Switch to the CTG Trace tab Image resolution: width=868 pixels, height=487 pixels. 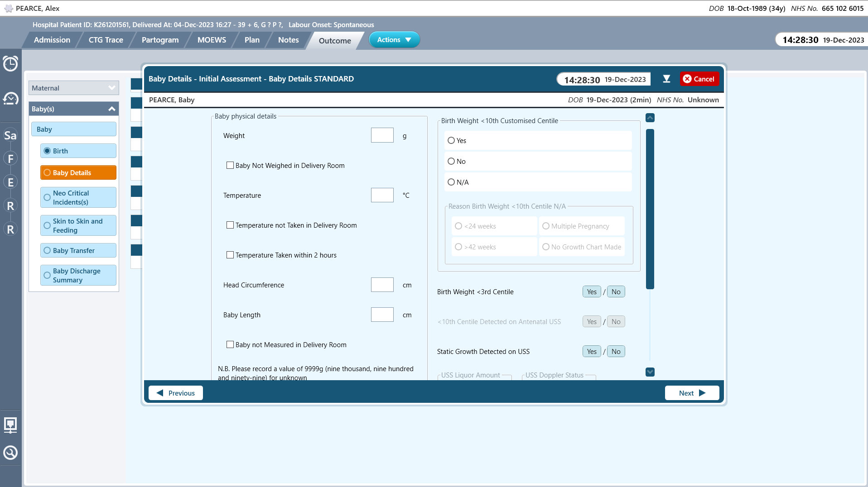point(106,40)
